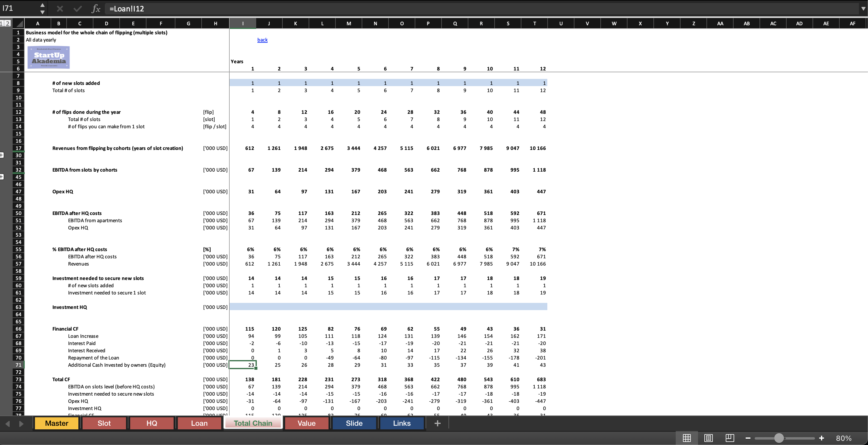Click the zoom slider handle

[x=779, y=438]
